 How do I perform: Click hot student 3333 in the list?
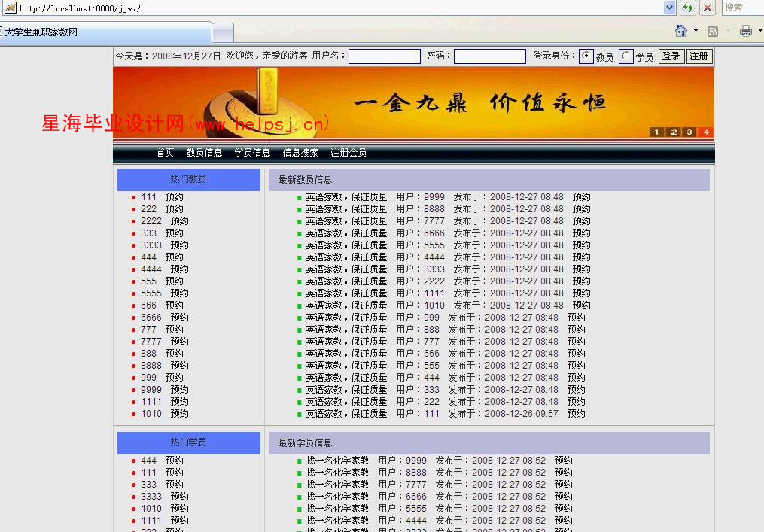coord(151,497)
